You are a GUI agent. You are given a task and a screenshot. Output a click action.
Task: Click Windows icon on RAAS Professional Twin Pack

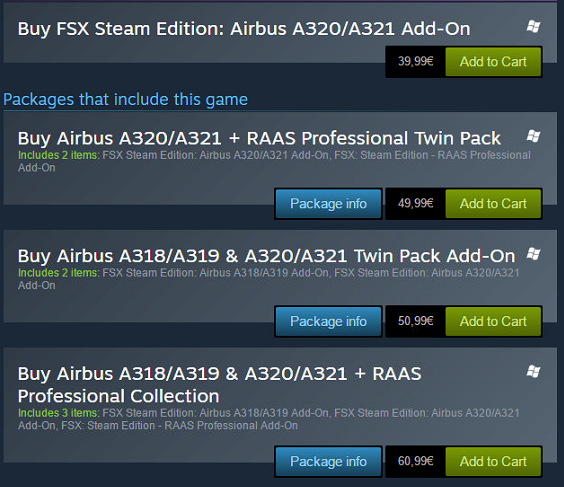tap(533, 136)
